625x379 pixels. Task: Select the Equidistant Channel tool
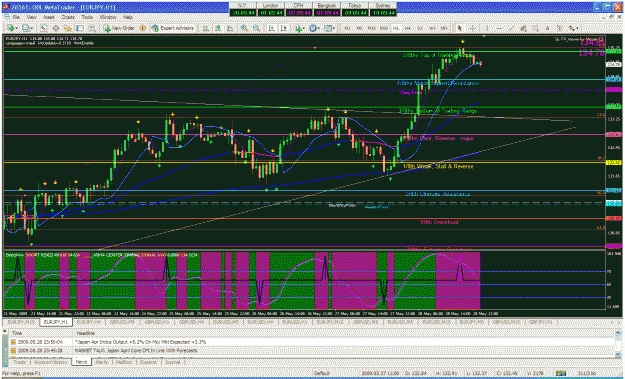pos(523,28)
